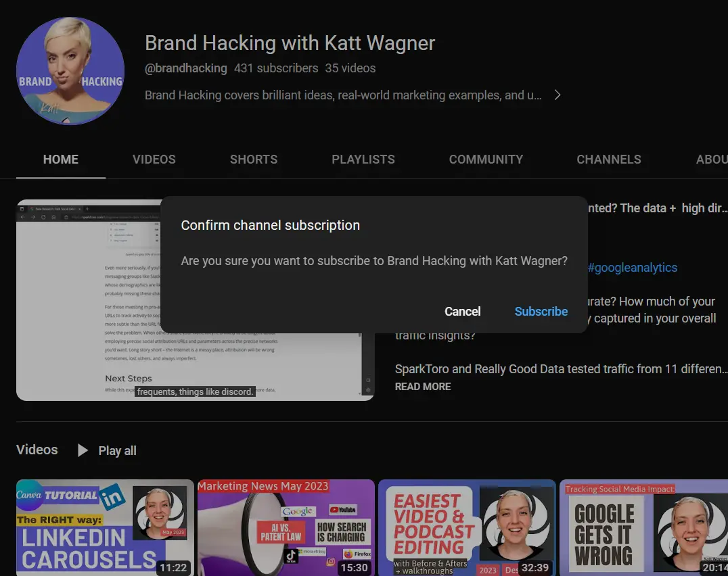Click the 15:30 duration badge
The image size is (728, 576).
coord(355,568)
